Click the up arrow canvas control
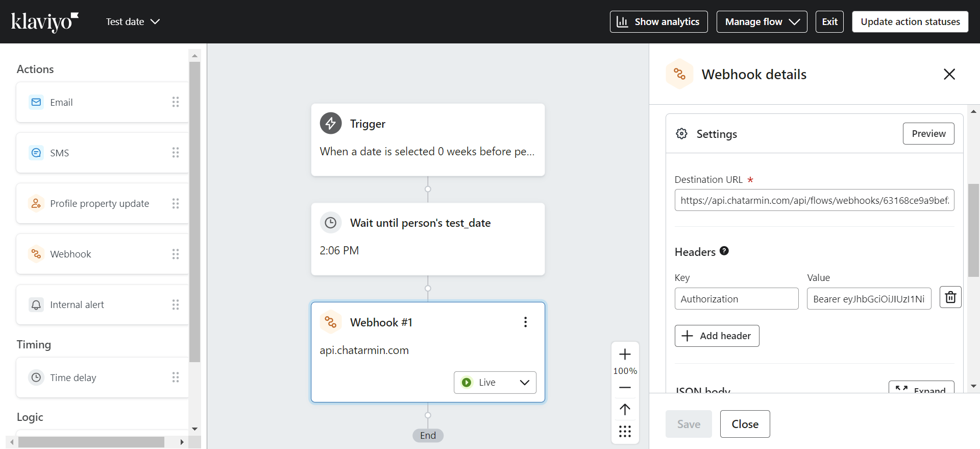The height and width of the screenshot is (449, 980). click(x=625, y=409)
